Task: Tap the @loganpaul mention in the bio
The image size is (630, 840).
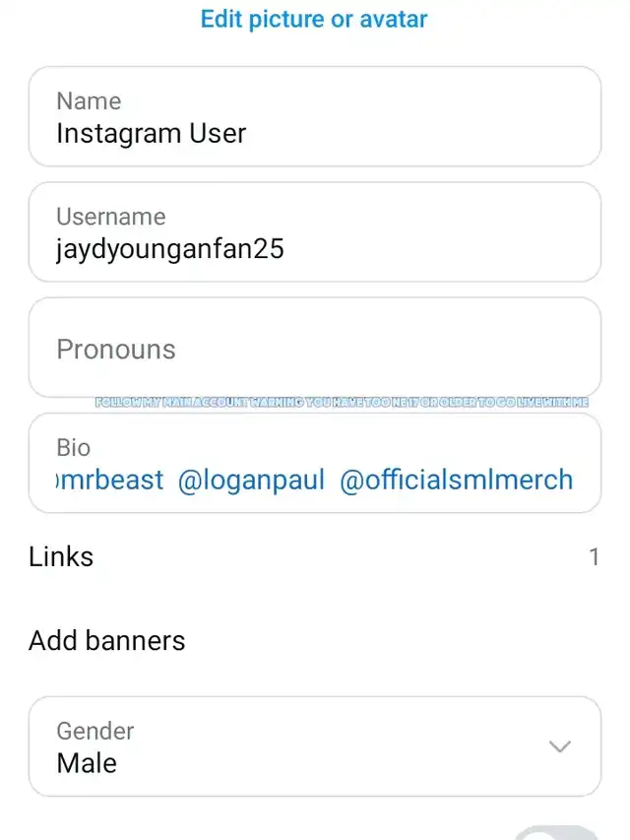Action: [251, 481]
